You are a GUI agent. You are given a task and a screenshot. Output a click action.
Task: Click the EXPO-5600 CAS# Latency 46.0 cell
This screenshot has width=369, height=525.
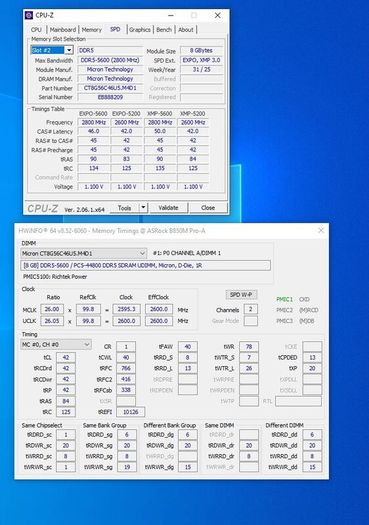93,131
